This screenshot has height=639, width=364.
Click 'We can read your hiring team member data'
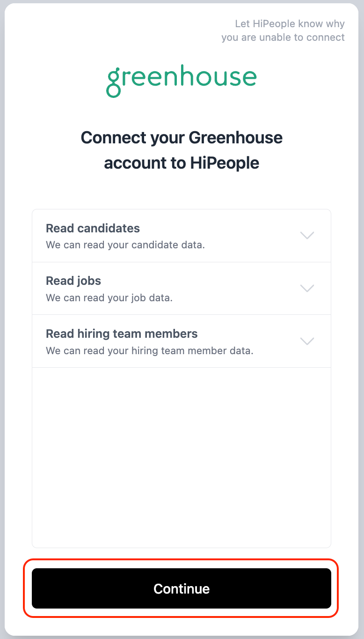pos(150,350)
